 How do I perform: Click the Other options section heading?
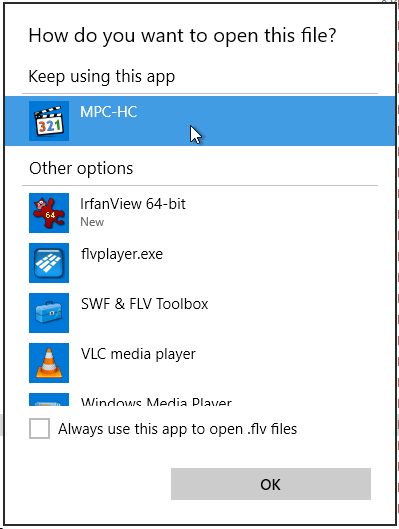click(81, 168)
